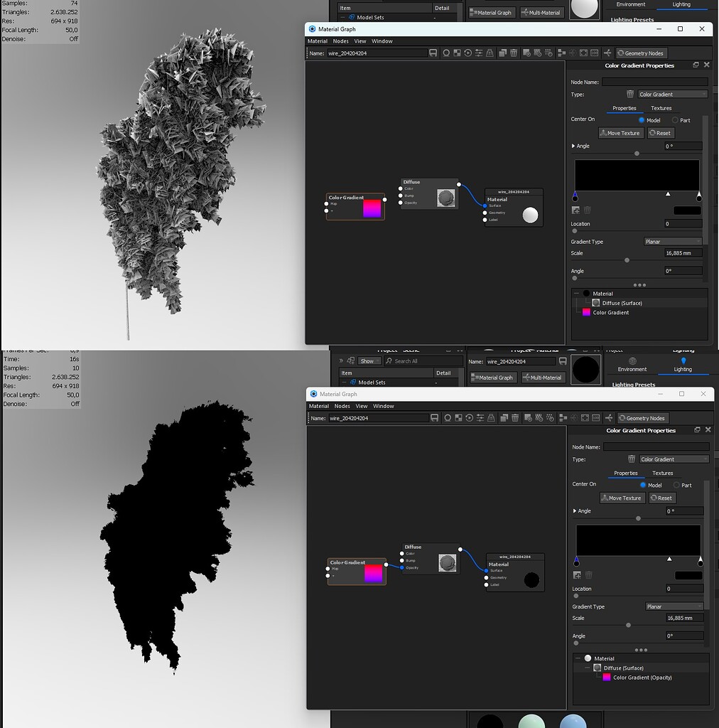Open Multi-Material from the project toolbar
The image size is (719, 728).
coord(543,12)
